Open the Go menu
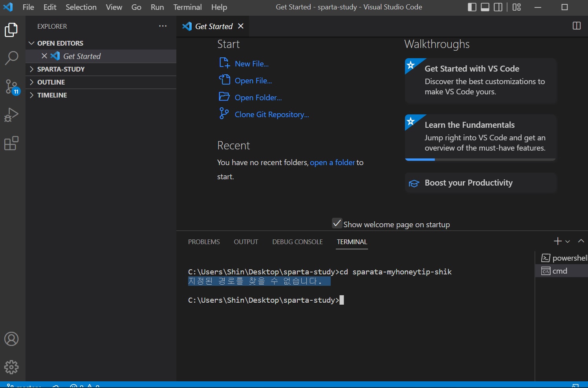This screenshot has width=588, height=388. click(136, 7)
